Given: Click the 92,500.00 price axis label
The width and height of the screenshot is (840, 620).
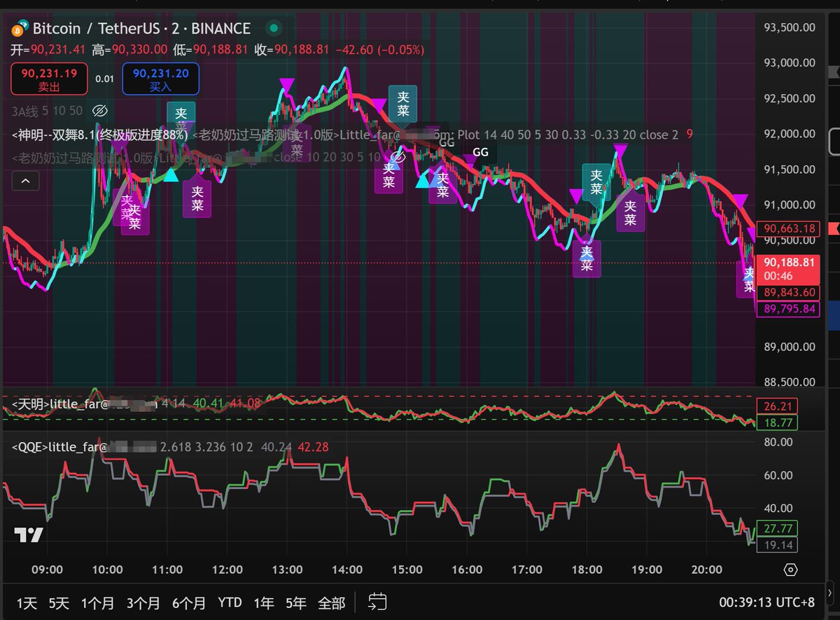Looking at the screenshot, I should point(790,98).
